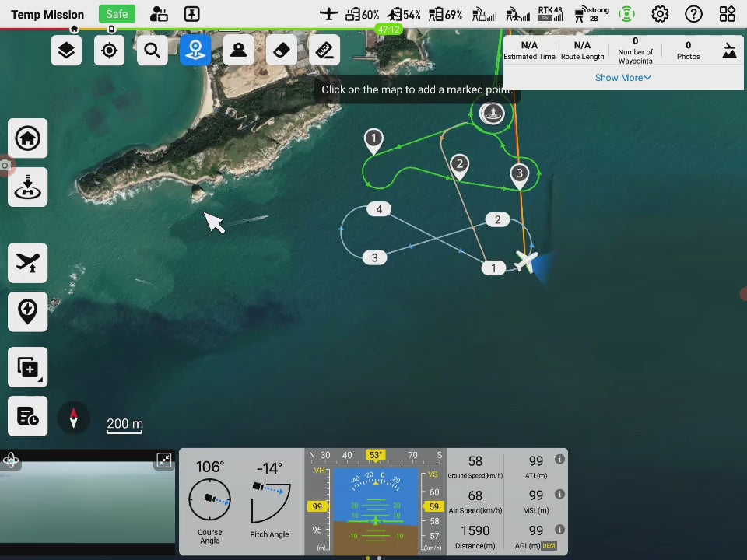This screenshot has width=747, height=560.
Task: Select the eraser tool
Action: 282,51
